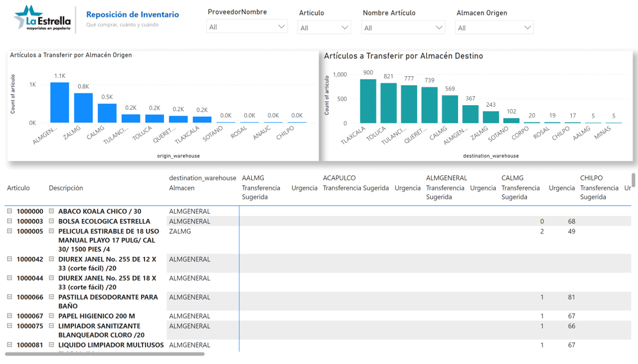Click the DIUREX JANEL 18 X 33 description
The height and width of the screenshot is (364, 638).
[x=107, y=283]
